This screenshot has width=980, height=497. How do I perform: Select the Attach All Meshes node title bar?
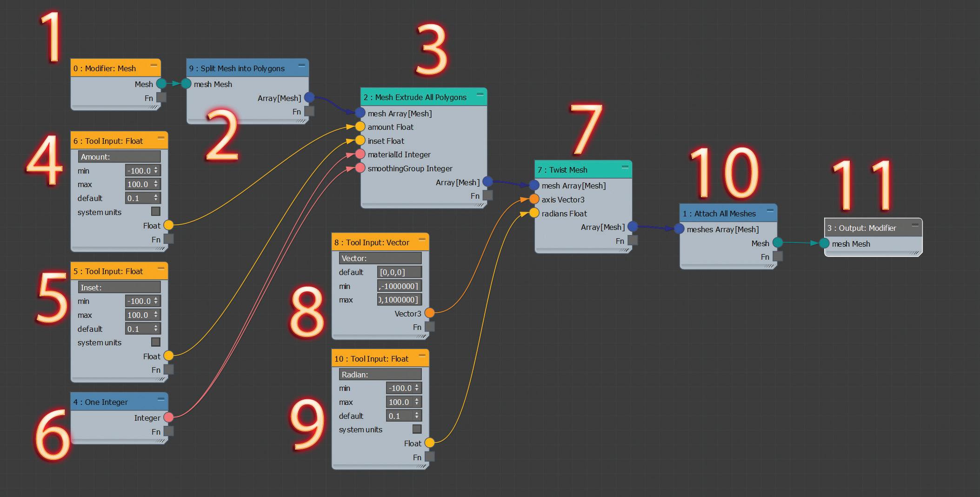728,213
